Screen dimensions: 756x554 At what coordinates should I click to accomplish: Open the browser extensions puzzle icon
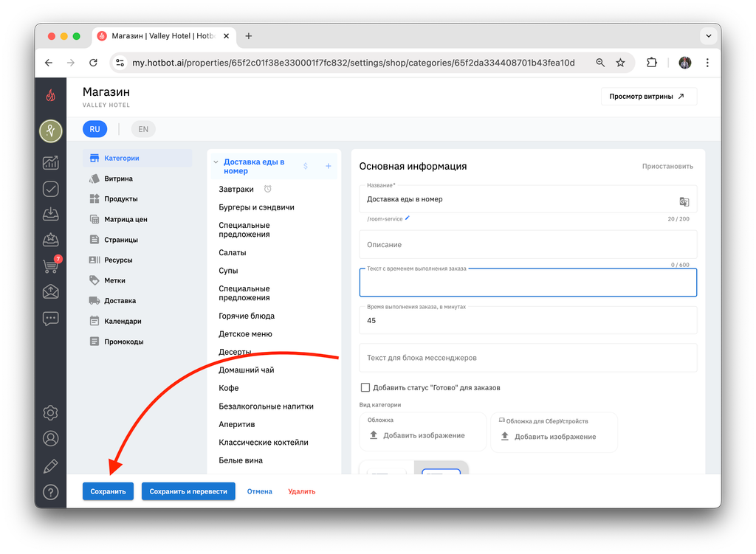click(652, 63)
